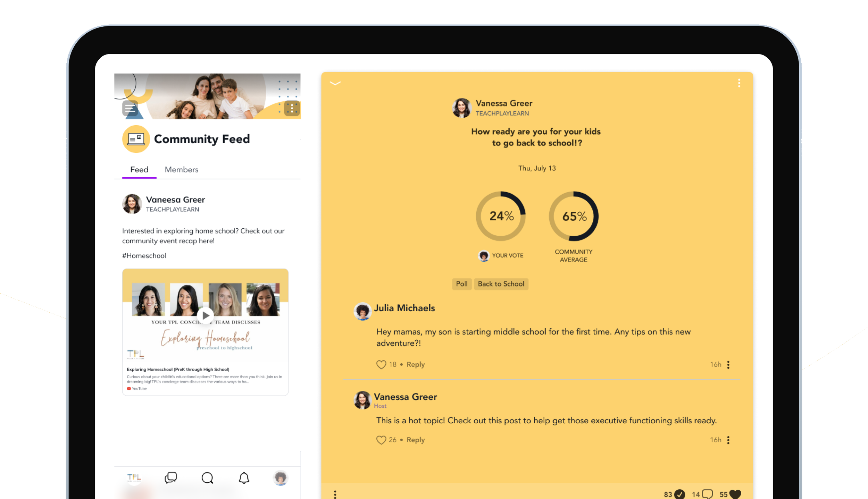Switch to the Members tab
The width and height of the screenshot is (868, 499).
(x=181, y=170)
